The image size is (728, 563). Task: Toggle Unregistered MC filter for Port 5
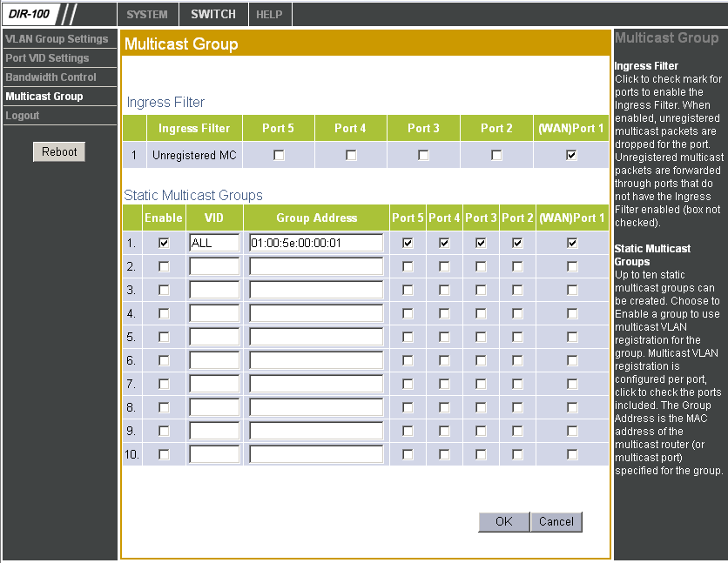tap(279, 155)
